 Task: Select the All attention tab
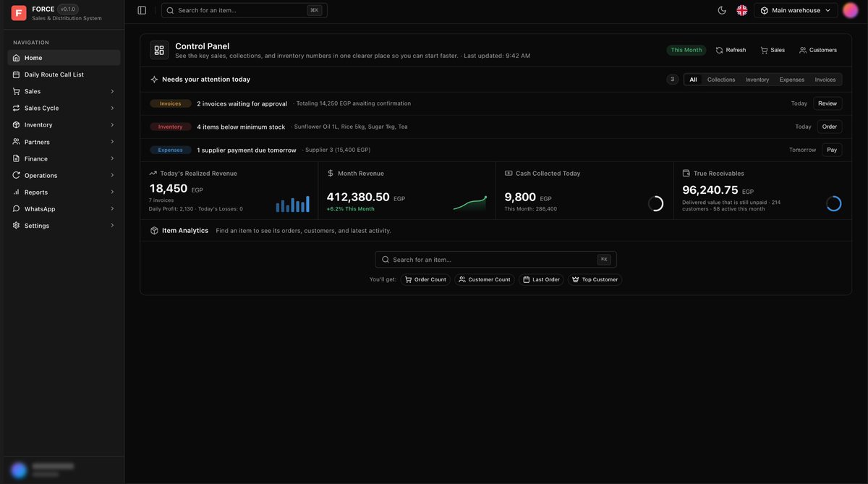coord(693,80)
